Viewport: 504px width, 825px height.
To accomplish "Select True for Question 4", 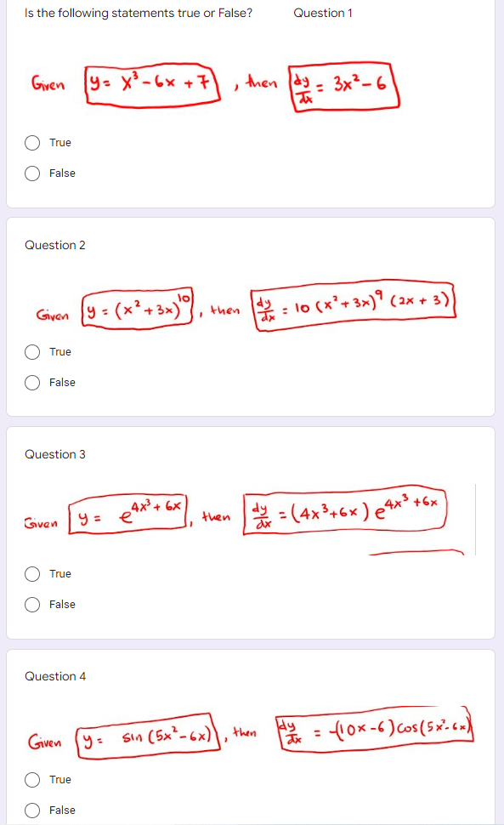I will [32, 780].
